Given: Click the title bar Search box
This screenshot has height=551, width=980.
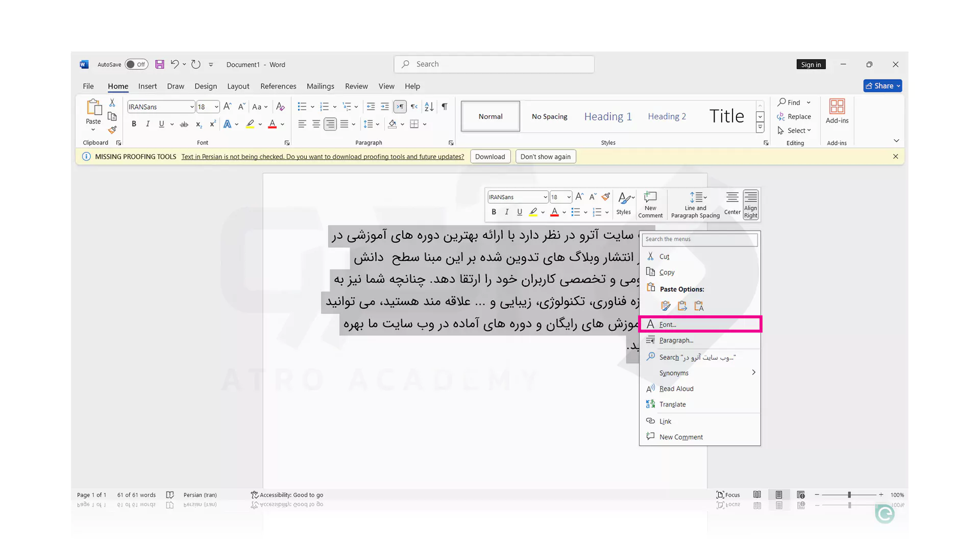Looking at the screenshot, I should (494, 64).
